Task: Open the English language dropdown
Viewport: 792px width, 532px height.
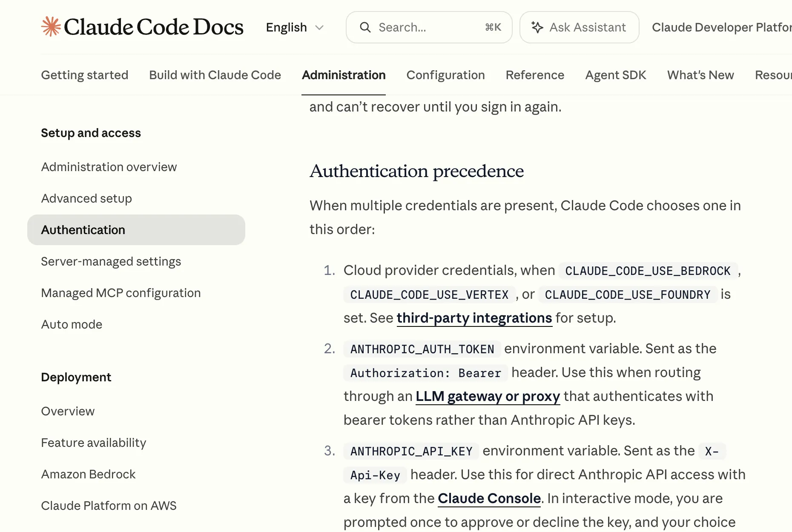Action: pos(295,27)
